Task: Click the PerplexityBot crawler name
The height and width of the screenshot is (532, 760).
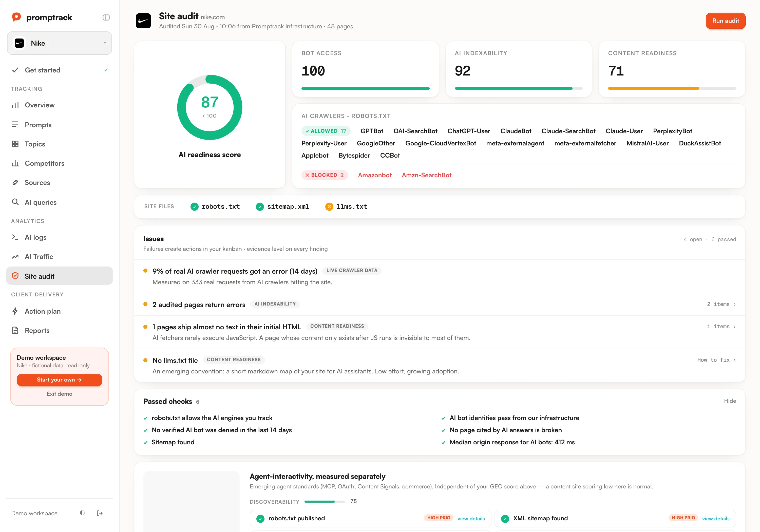Action: coord(672,131)
